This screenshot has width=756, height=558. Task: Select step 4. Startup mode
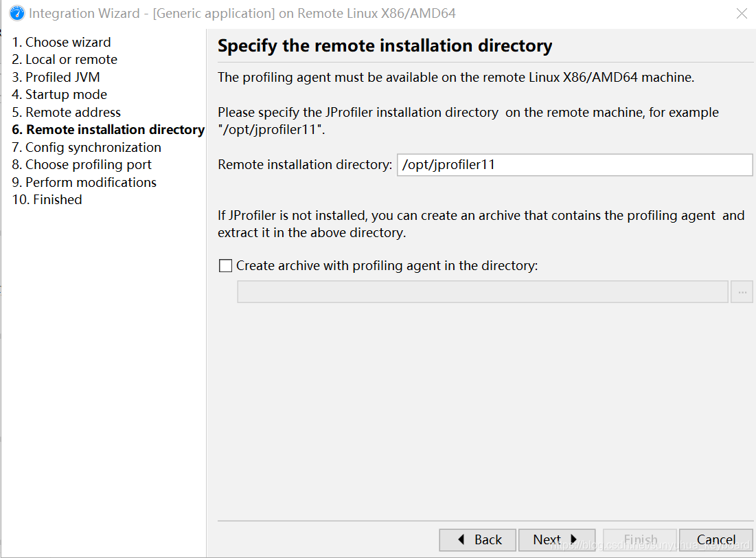(59, 95)
